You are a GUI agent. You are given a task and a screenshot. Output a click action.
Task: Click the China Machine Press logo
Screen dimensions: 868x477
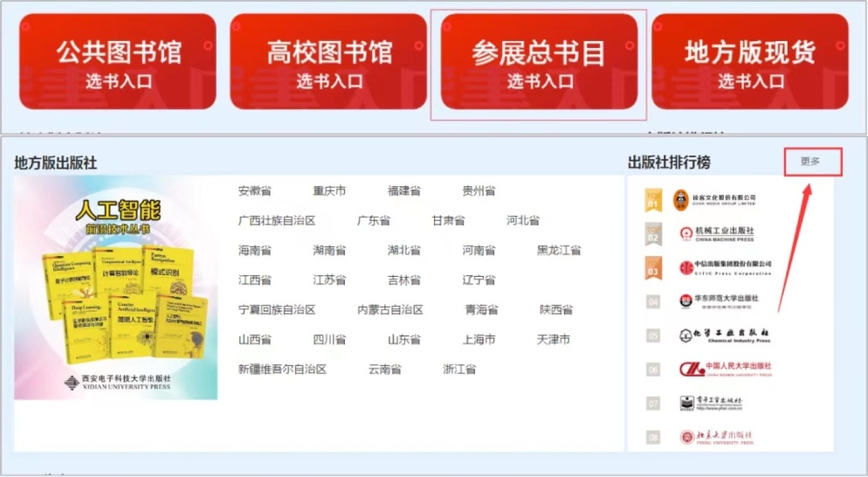point(717,234)
